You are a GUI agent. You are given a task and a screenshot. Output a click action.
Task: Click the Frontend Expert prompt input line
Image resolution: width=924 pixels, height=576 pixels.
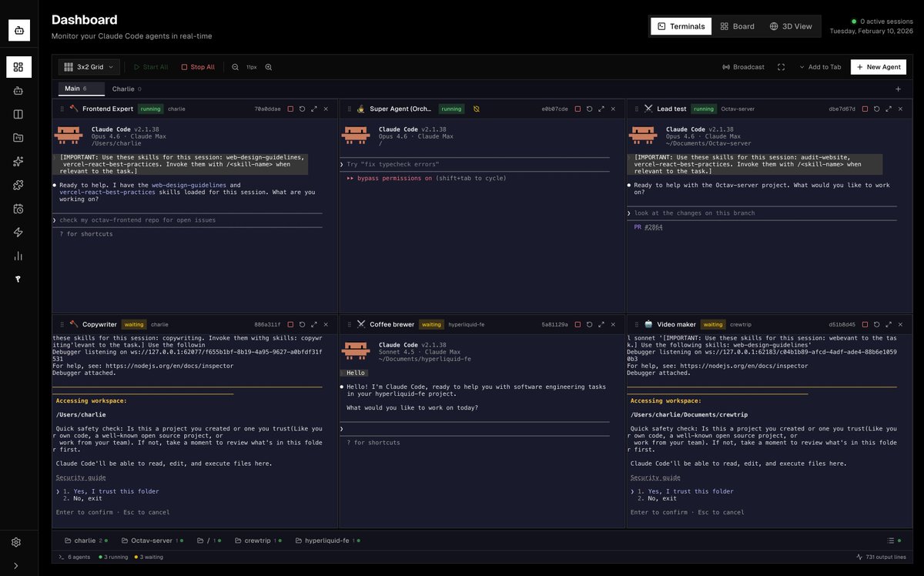click(187, 220)
